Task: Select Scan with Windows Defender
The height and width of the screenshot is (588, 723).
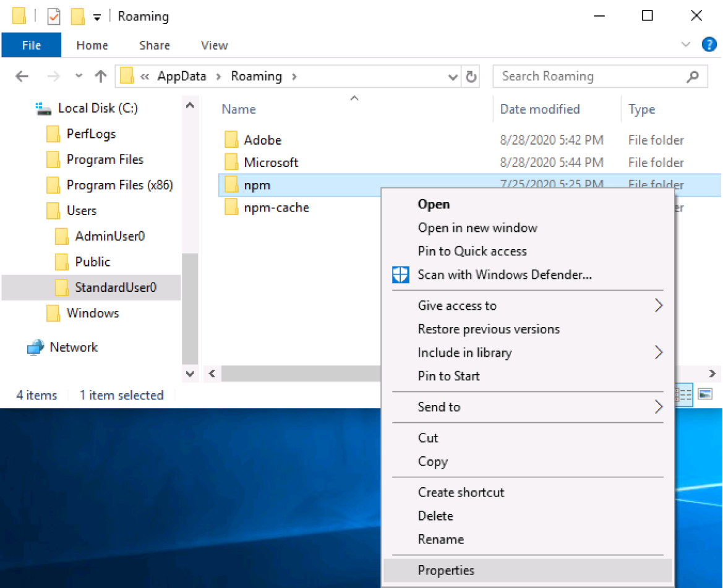Action: (504, 275)
